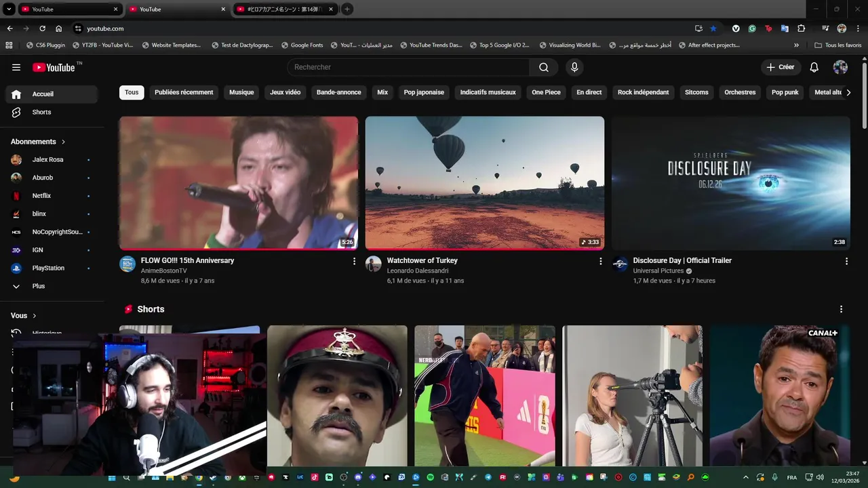Open options menu for Watchtower of Turkey
The width and height of the screenshot is (868, 488).
point(600,261)
